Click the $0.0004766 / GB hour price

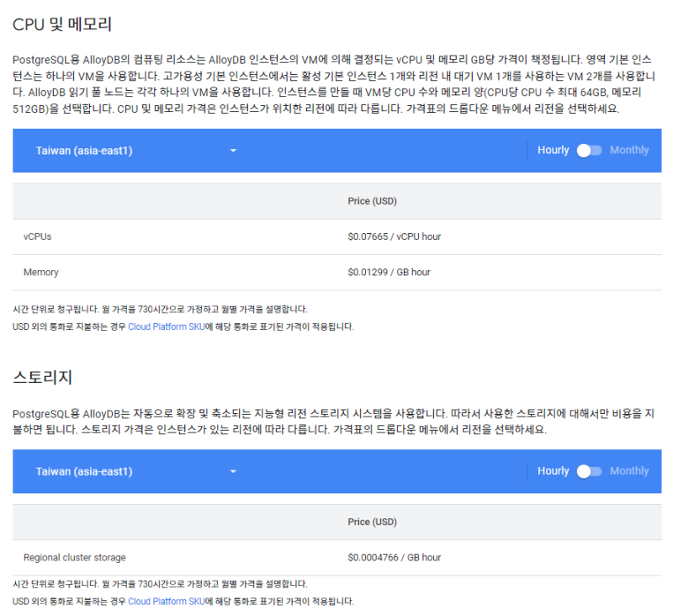click(395, 557)
